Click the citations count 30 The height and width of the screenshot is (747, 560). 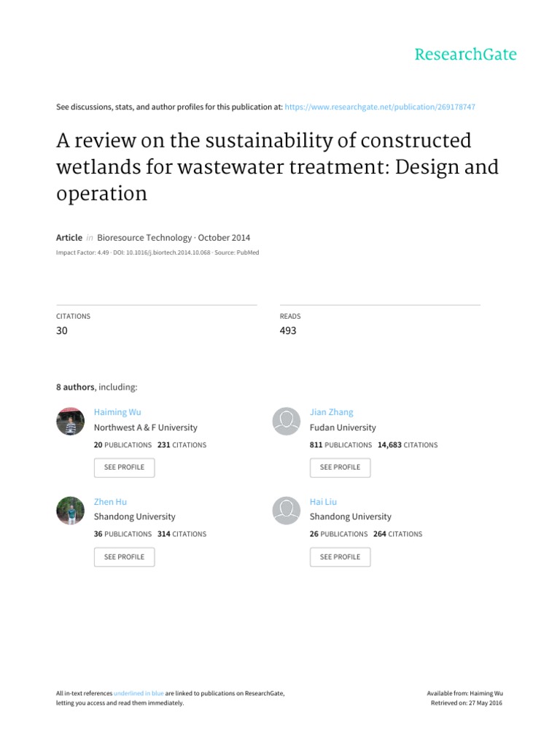(x=62, y=330)
